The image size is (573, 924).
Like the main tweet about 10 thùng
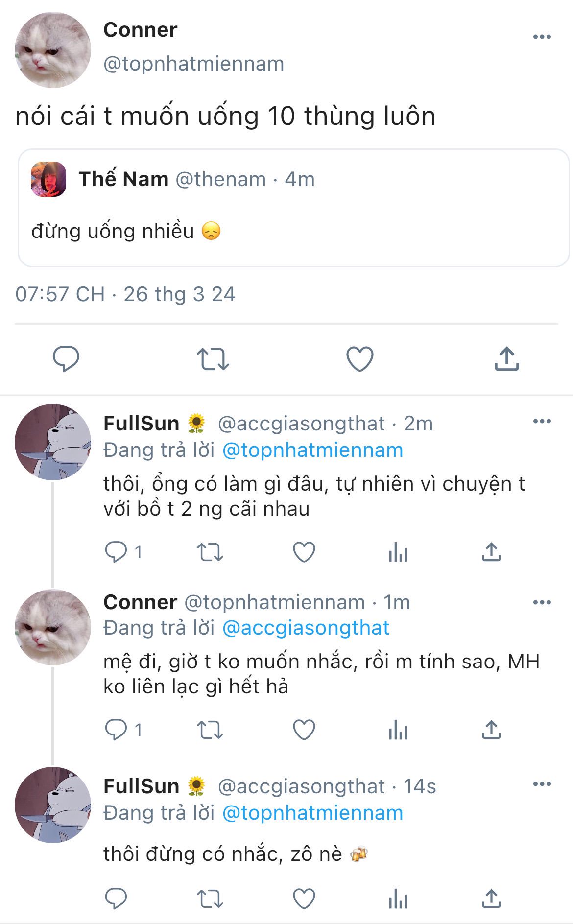pyautogui.click(x=360, y=358)
